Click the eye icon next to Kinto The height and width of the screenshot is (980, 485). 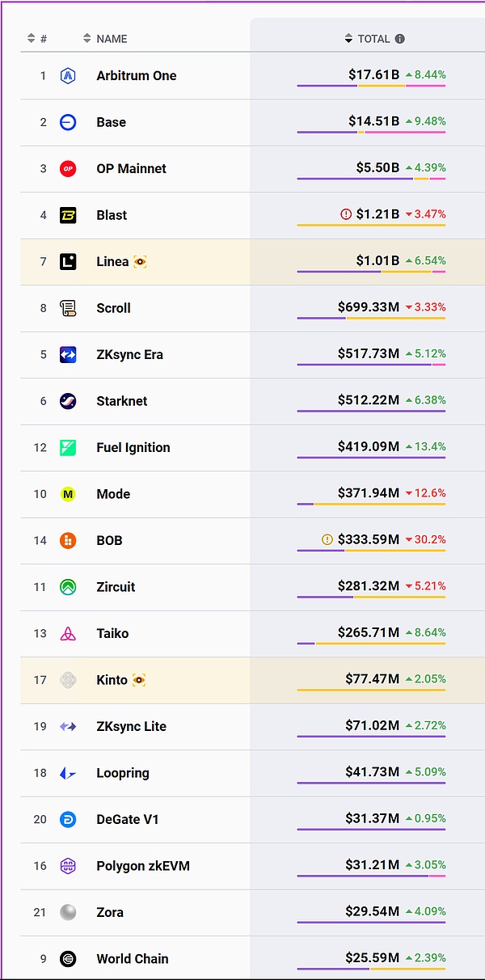pos(139,680)
